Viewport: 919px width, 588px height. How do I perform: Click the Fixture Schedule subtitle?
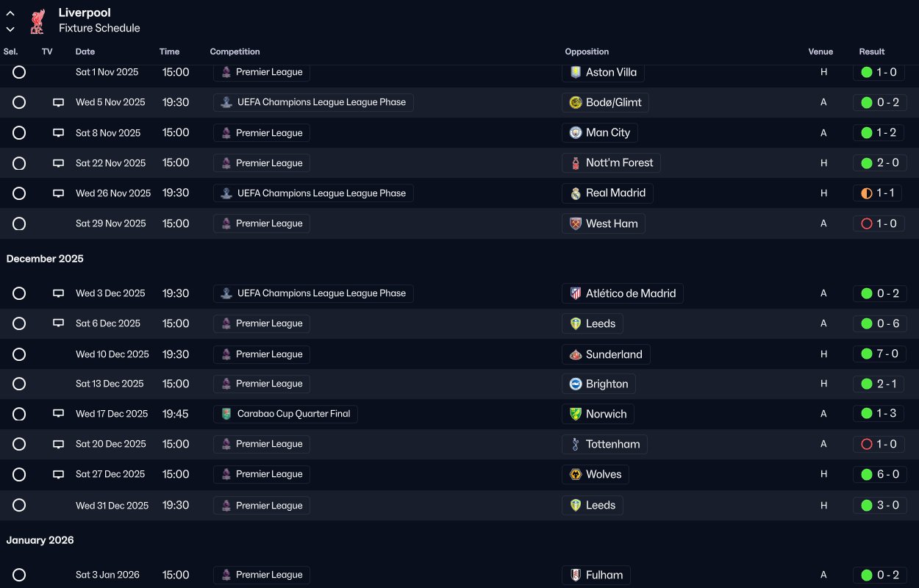(99, 28)
